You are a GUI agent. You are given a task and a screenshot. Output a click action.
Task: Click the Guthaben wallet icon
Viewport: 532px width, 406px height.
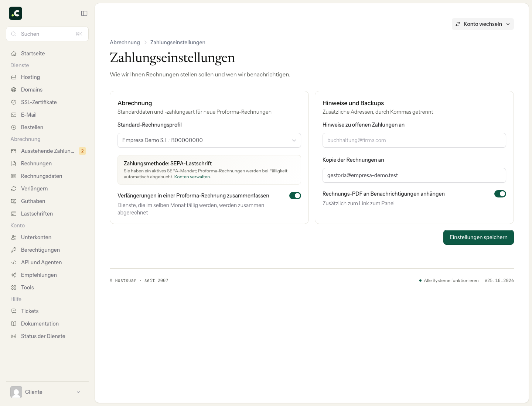[14, 201]
